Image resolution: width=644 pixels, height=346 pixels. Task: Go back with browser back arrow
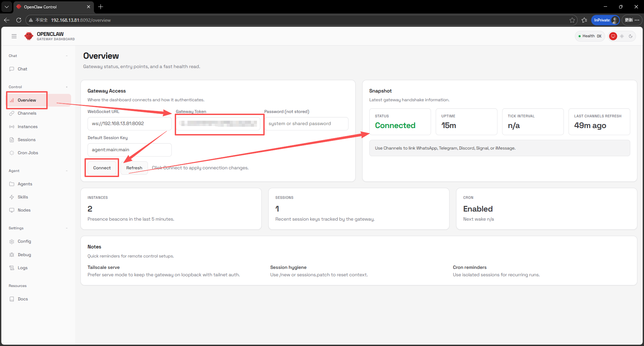[x=7, y=20]
